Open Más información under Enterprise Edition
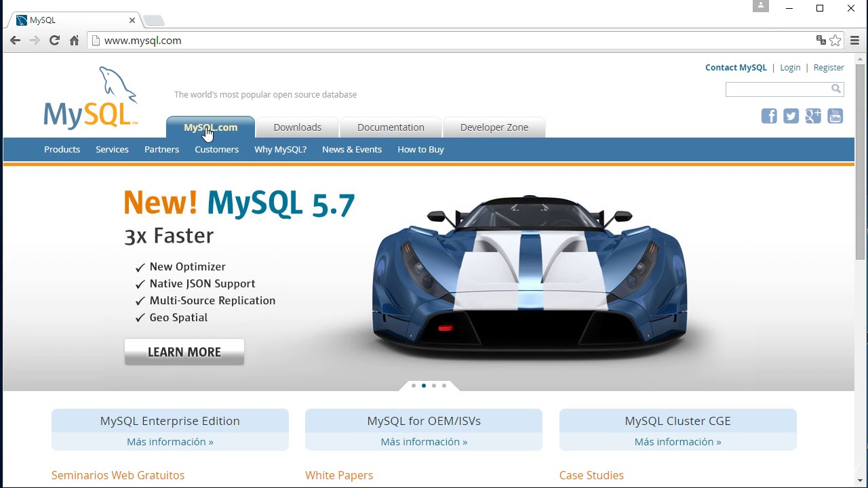The height and width of the screenshot is (488, 868). (170, 442)
